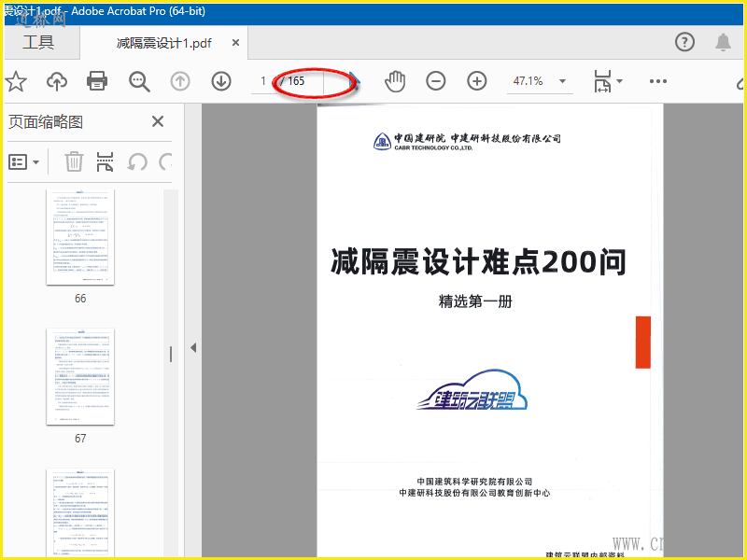Image resolution: width=747 pixels, height=560 pixels.
Task: Expand page display options dropdown arrow
Action: (619, 81)
